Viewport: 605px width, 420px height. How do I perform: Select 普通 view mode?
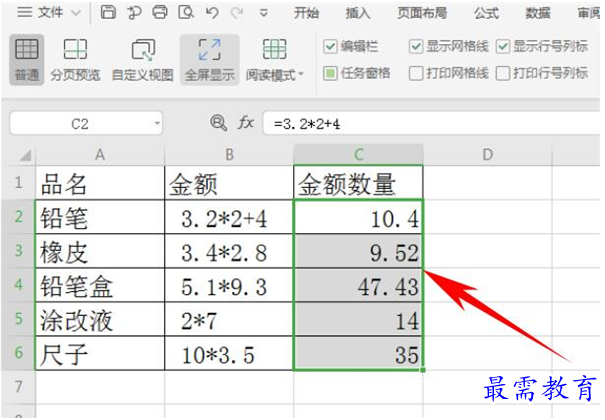click(x=27, y=60)
